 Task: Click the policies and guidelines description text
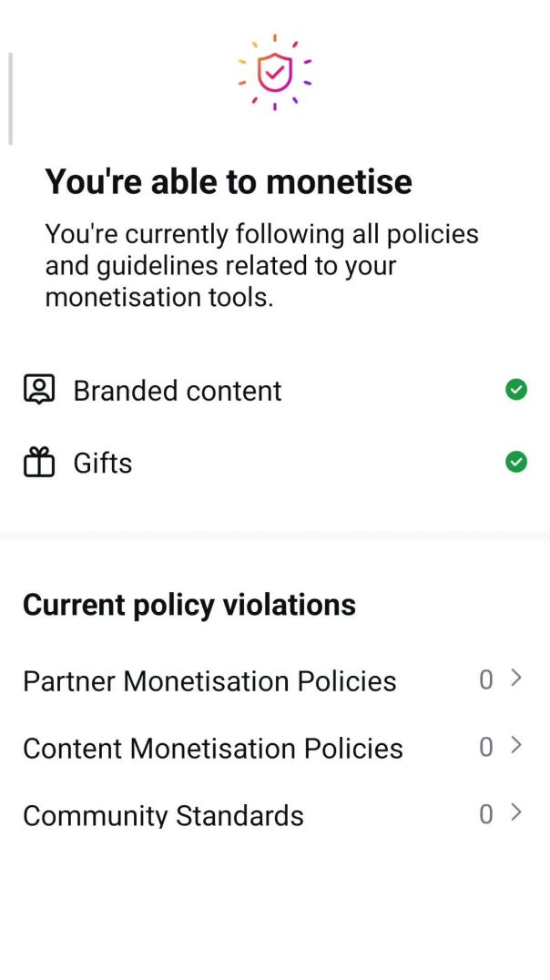262,265
